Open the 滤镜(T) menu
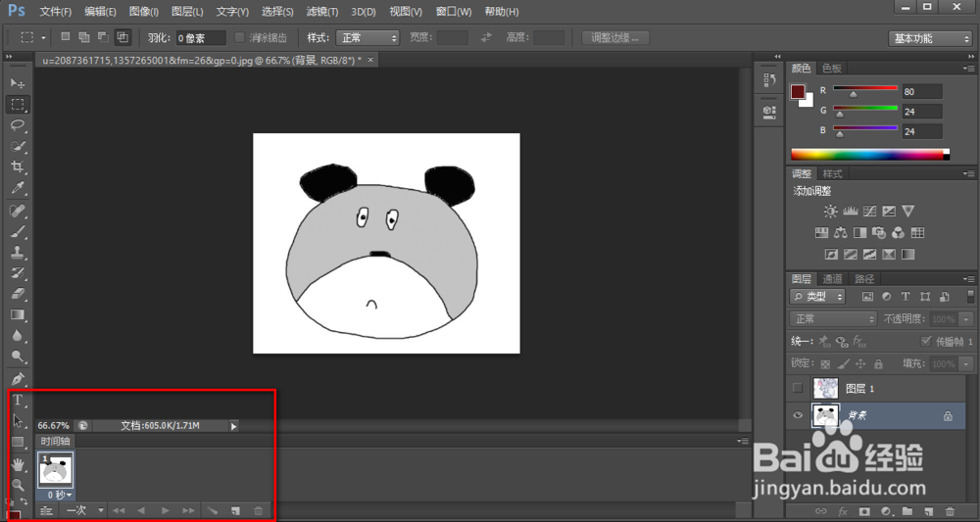980x522 pixels. pyautogui.click(x=322, y=12)
